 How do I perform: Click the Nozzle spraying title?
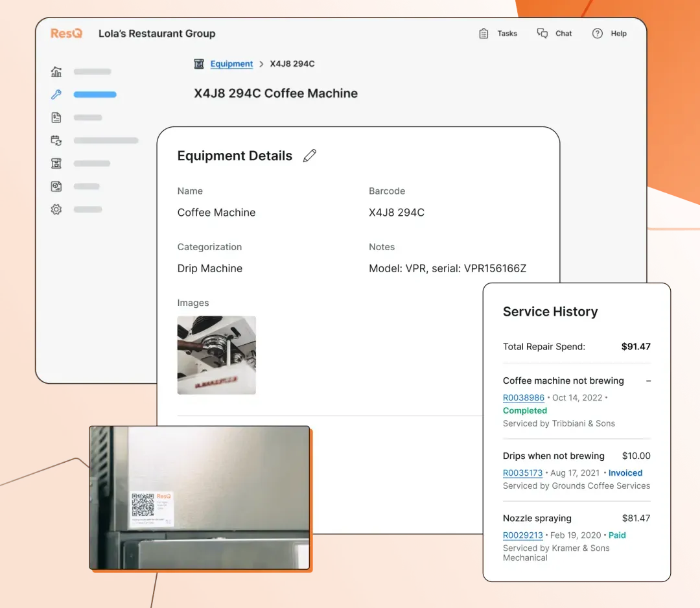pyautogui.click(x=537, y=519)
